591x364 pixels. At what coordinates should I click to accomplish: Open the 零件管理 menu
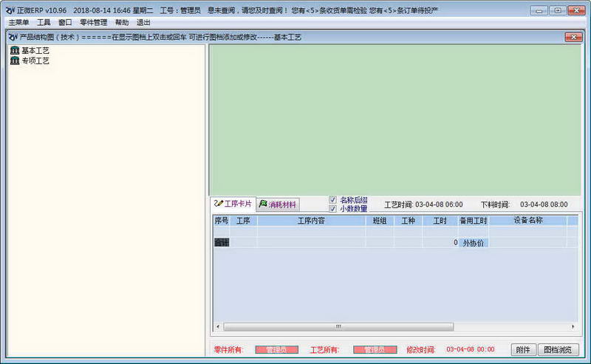[93, 23]
